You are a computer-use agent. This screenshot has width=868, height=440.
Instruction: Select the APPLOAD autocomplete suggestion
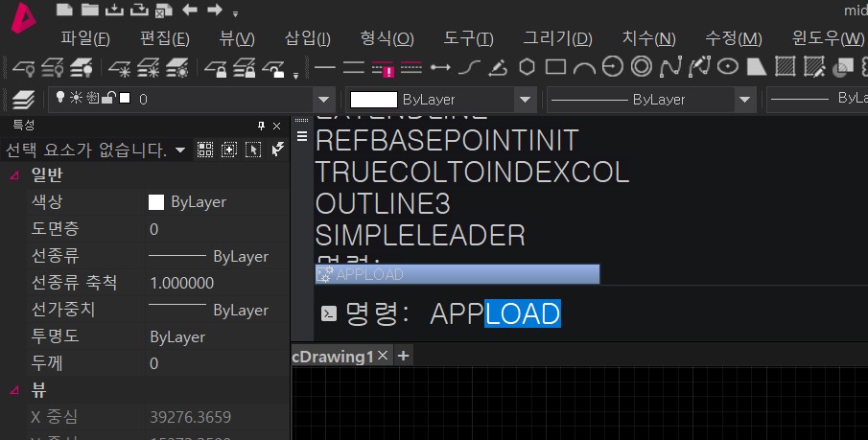click(457, 274)
